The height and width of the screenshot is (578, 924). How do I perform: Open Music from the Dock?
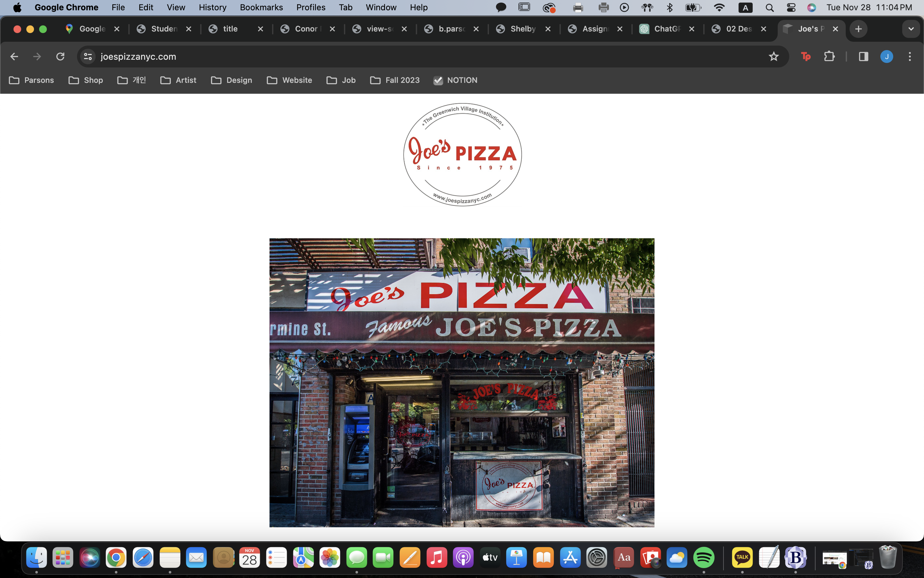pos(437,558)
